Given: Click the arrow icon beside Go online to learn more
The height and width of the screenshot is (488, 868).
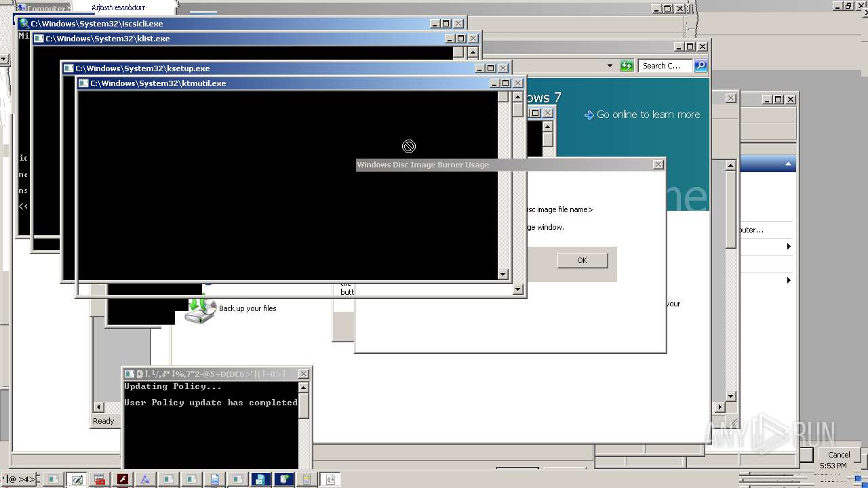Looking at the screenshot, I should pos(589,115).
